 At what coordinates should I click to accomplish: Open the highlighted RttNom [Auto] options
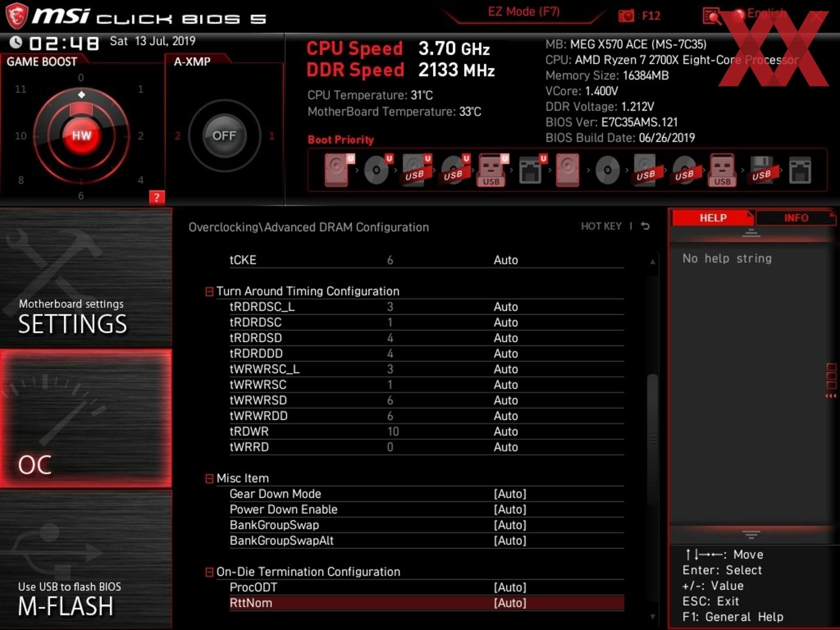510,603
